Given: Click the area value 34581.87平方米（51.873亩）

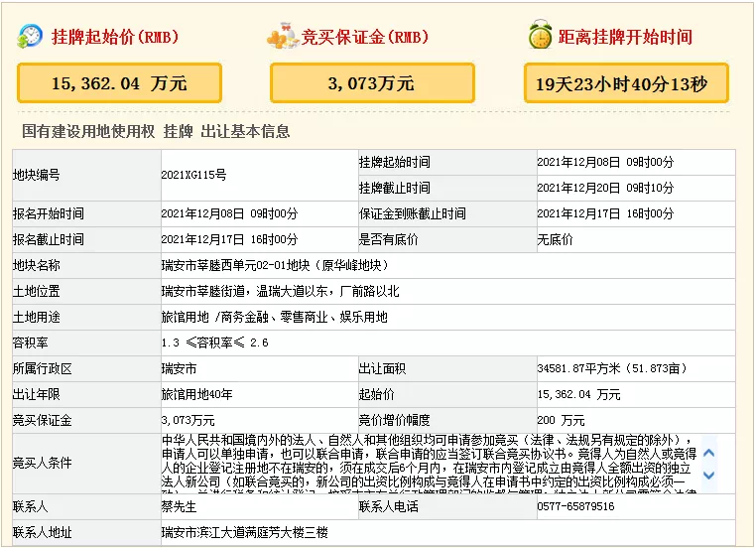Looking at the screenshot, I should (x=612, y=368).
